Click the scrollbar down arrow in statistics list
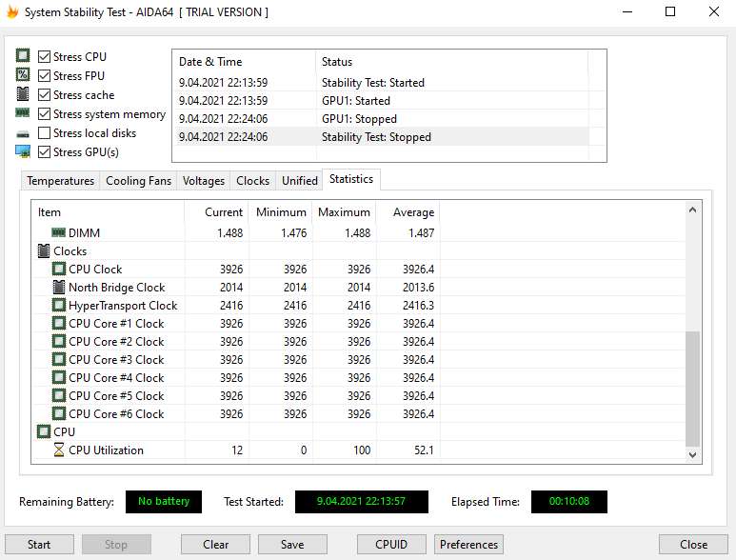Viewport: 736px width, 560px height. click(692, 454)
